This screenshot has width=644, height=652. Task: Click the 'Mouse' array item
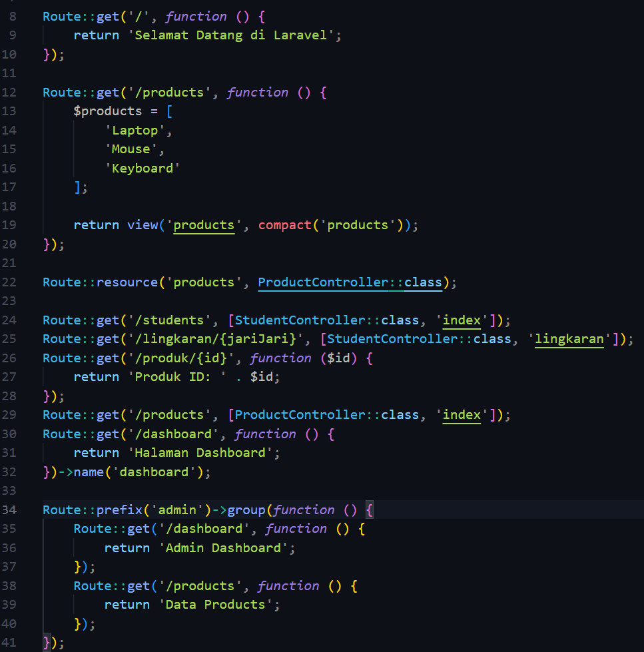131,149
